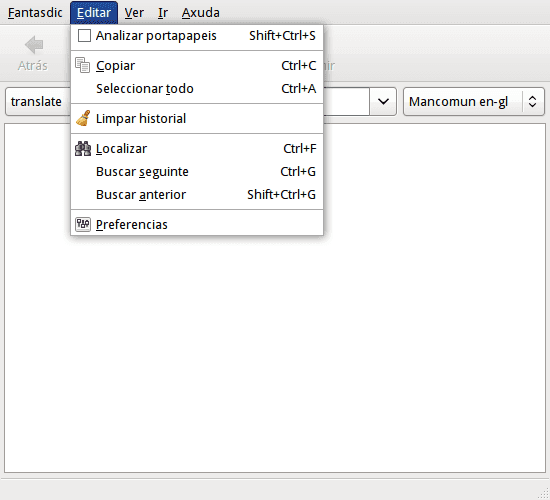
Task: Open the search history dropdown arrow
Action: tap(383, 102)
